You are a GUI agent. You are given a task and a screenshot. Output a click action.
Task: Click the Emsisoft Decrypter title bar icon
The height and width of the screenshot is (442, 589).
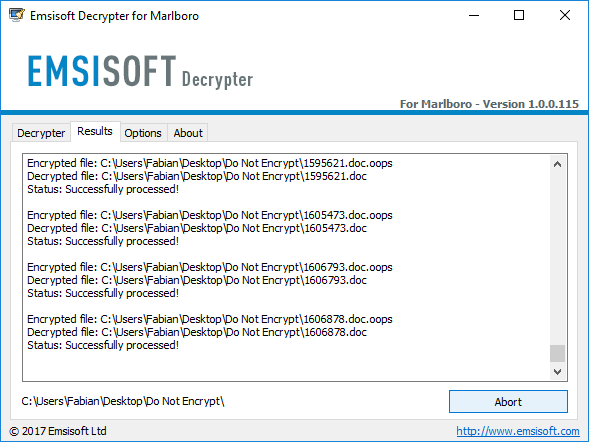coord(17,15)
